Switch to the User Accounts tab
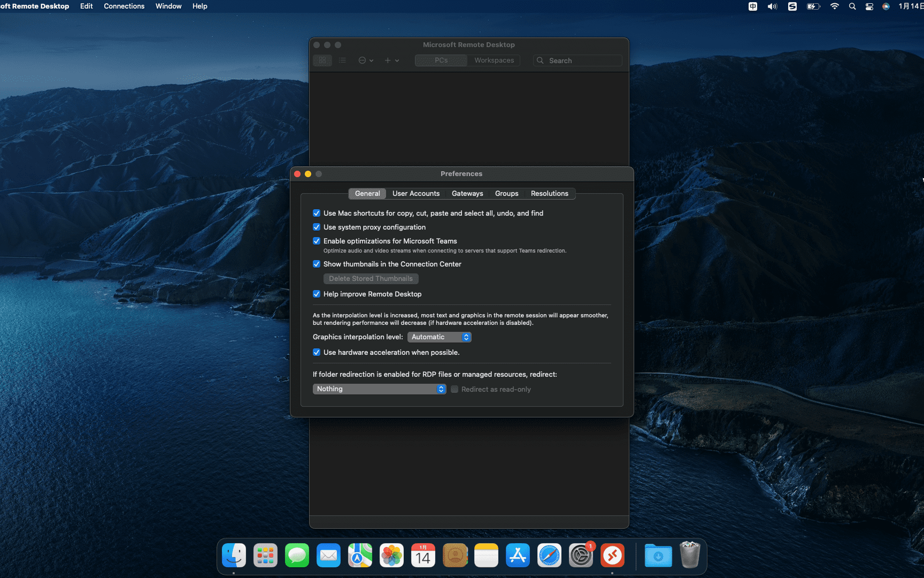 click(x=415, y=193)
